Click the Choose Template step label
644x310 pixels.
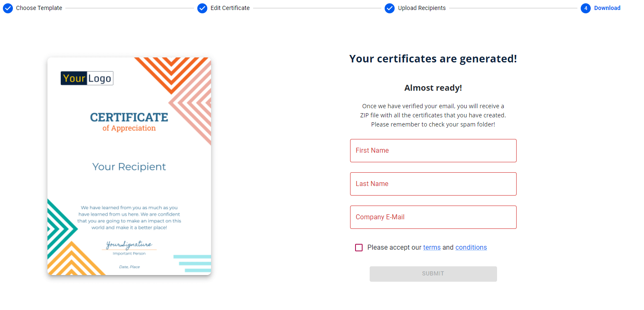38,8
